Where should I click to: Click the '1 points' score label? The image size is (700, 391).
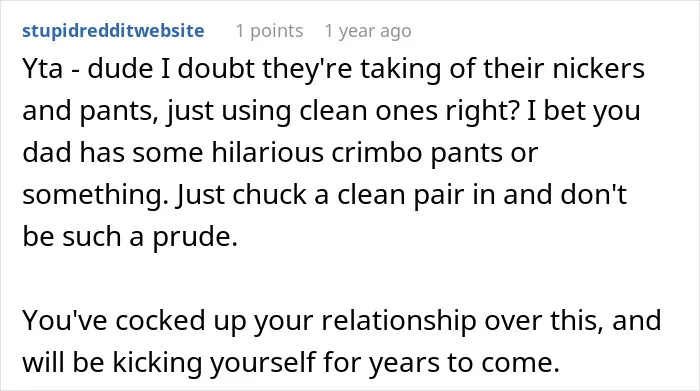269,31
